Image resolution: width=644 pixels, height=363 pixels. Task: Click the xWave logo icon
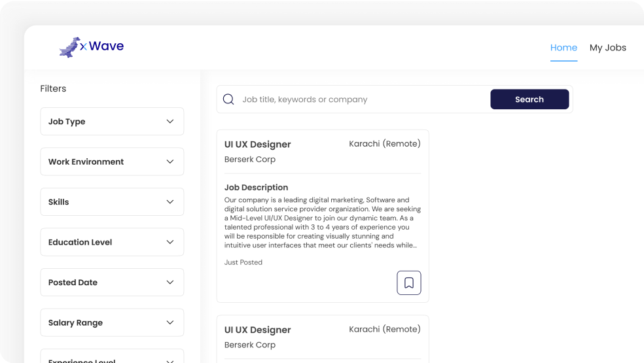pos(69,47)
